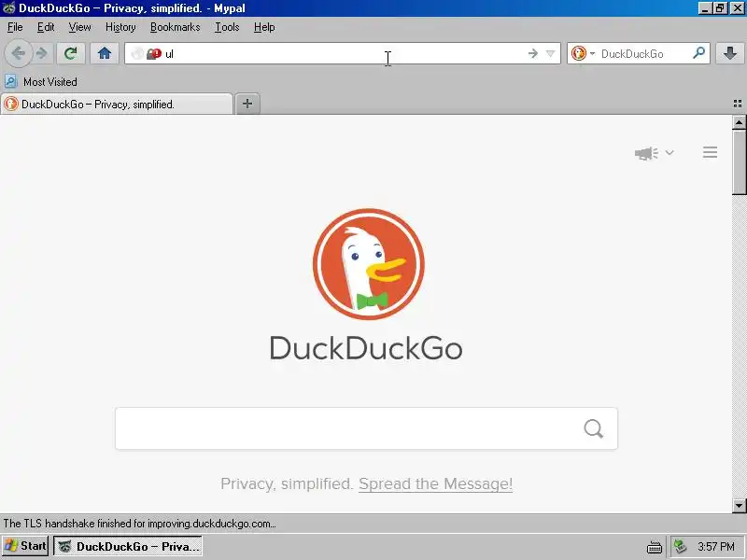Open the home page via the house icon

[x=105, y=53]
